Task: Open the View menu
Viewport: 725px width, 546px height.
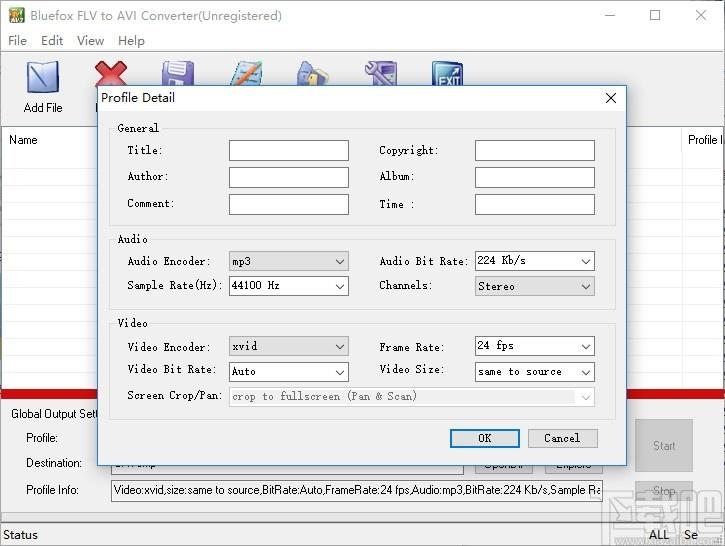Action: point(90,41)
